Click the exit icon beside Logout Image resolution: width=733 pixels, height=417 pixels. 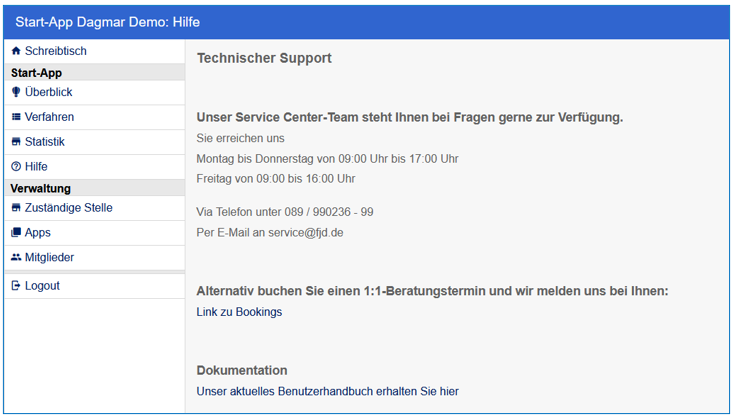[16, 286]
